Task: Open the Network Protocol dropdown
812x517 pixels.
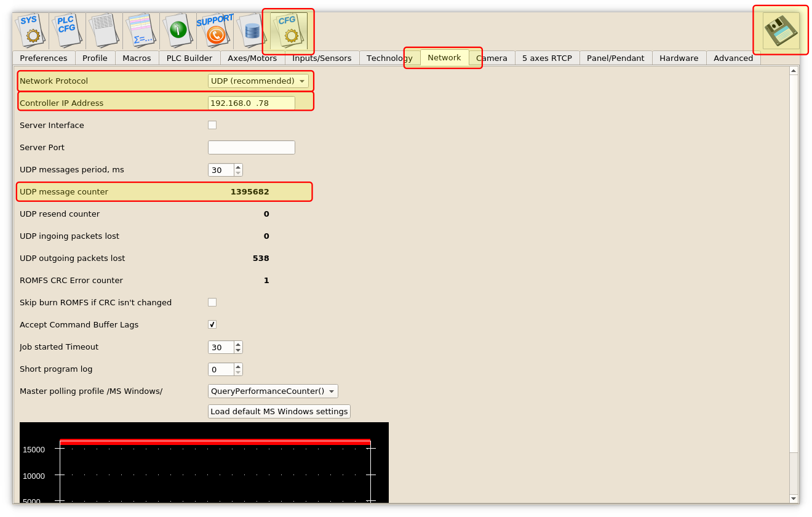Action: click(x=258, y=81)
